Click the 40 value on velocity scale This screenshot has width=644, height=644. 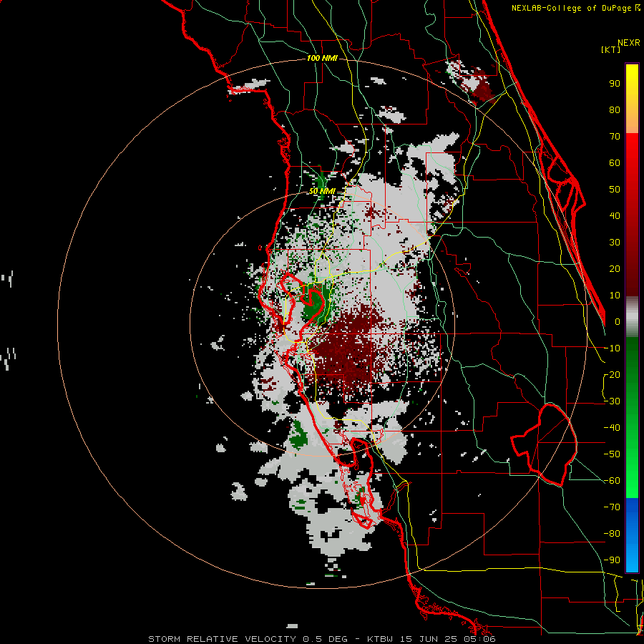tap(615, 216)
